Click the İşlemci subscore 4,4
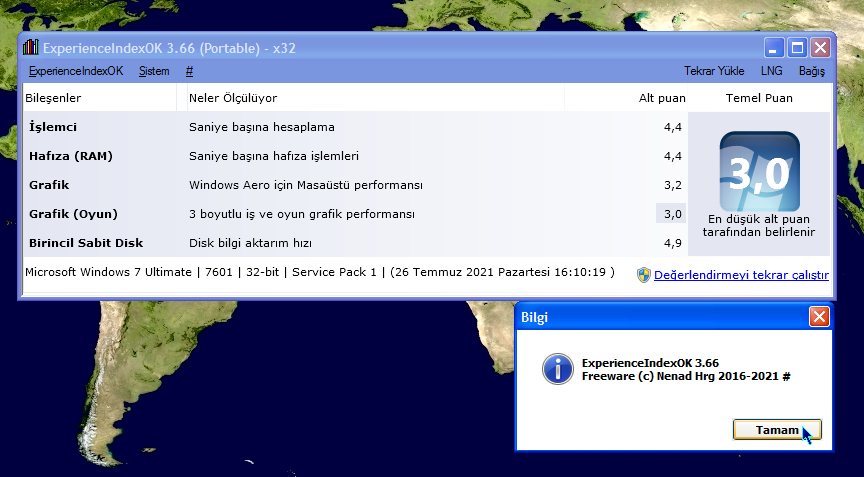This screenshot has width=864, height=477. 672,127
